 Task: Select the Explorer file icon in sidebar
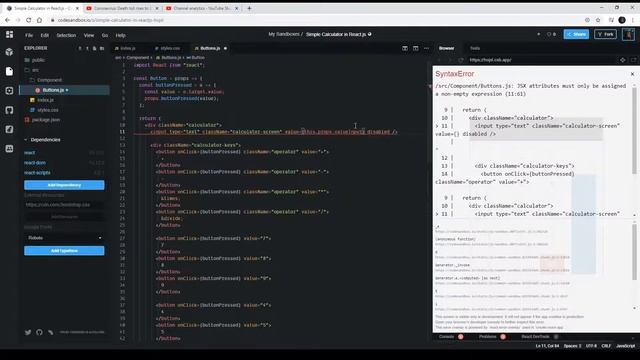coord(9,71)
